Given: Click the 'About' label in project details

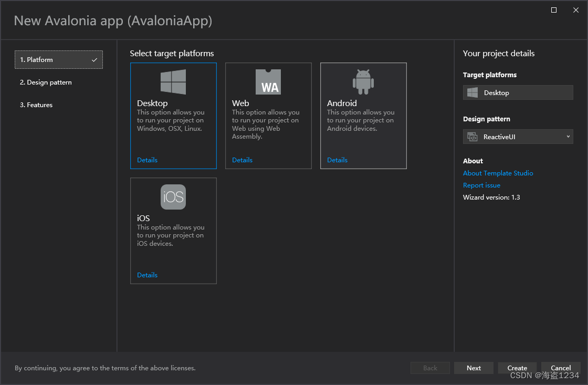Looking at the screenshot, I should [473, 161].
